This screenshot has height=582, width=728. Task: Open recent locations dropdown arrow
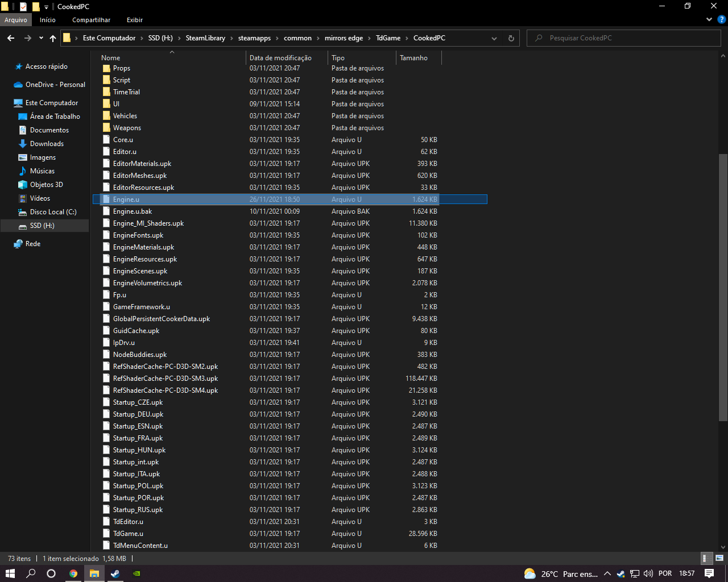coord(41,38)
